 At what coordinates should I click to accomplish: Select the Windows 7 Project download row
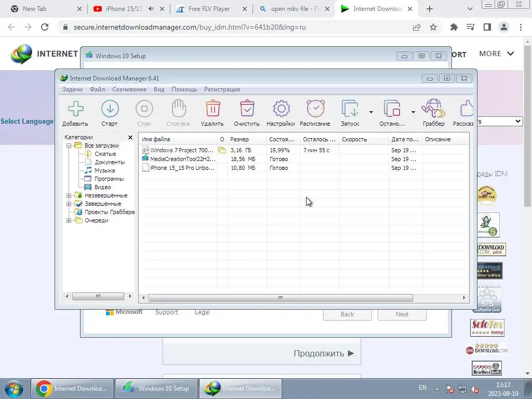point(303,150)
